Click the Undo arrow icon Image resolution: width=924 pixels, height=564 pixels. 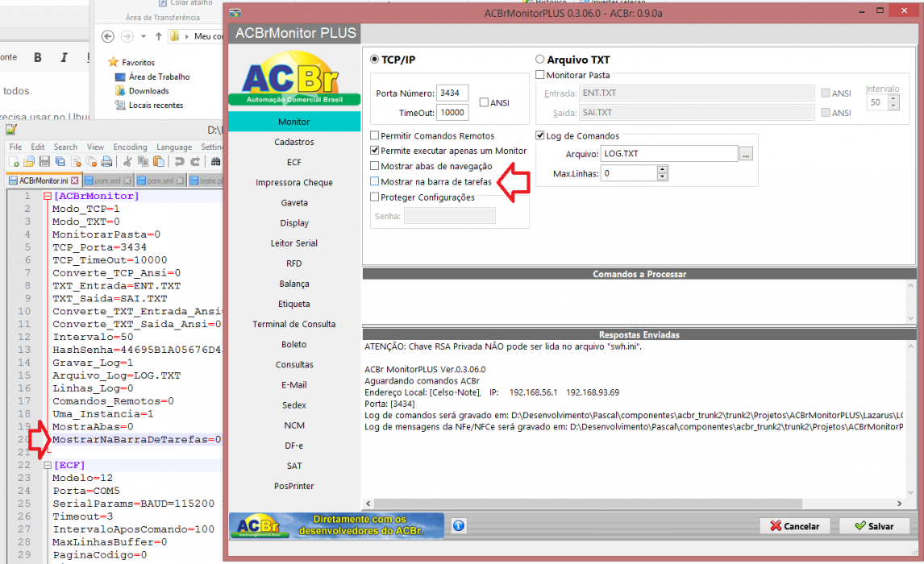(180, 161)
